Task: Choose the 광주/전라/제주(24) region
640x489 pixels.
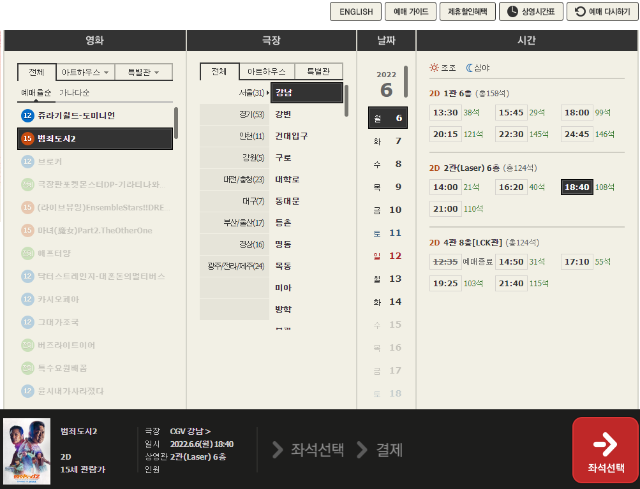Action: click(235, 266)
